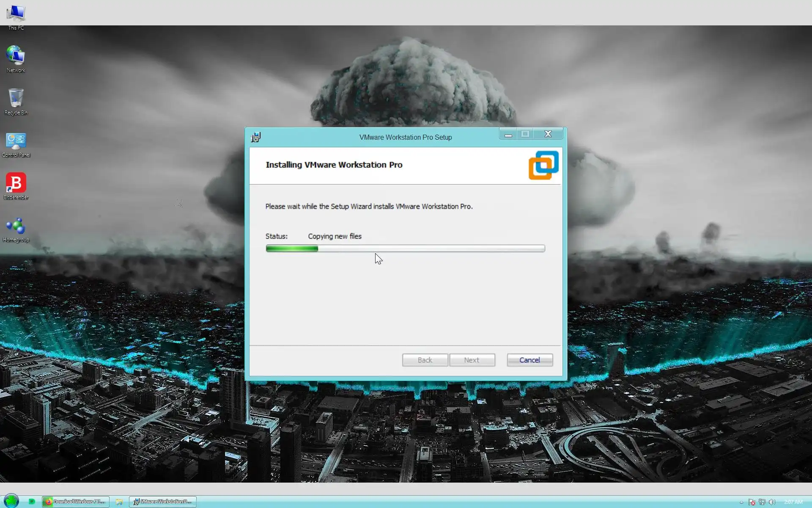The height and width of the screenshot is (508, 812).
Task: Switch to the Download Windows 7 Firefox taskbar item
Action: [76, 502]
